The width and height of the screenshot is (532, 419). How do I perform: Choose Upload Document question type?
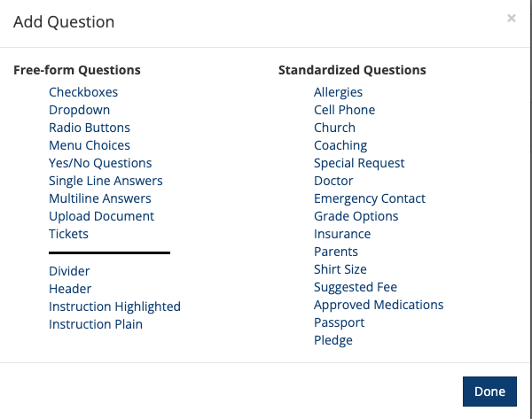click(x=101, y=216)
